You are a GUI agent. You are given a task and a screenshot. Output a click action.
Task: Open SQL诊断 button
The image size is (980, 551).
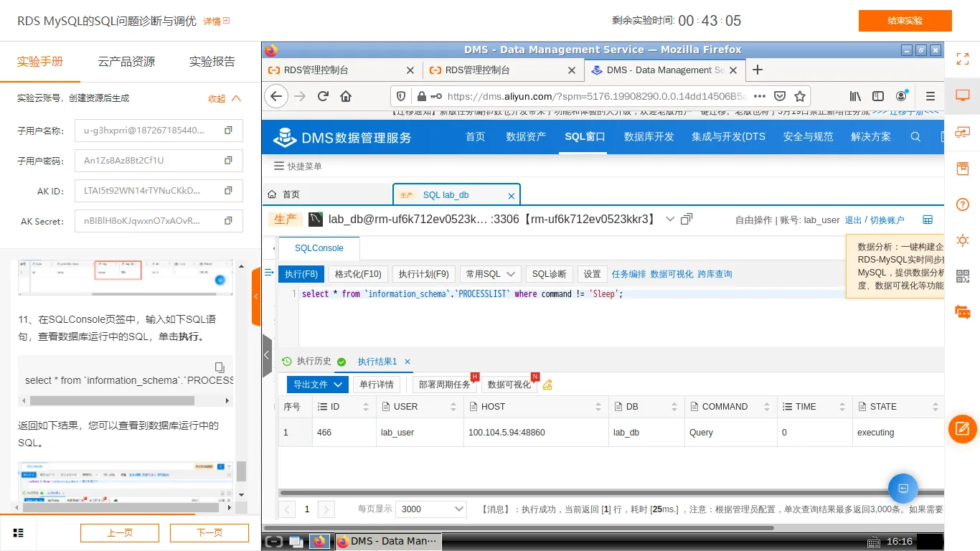(550, 274)
